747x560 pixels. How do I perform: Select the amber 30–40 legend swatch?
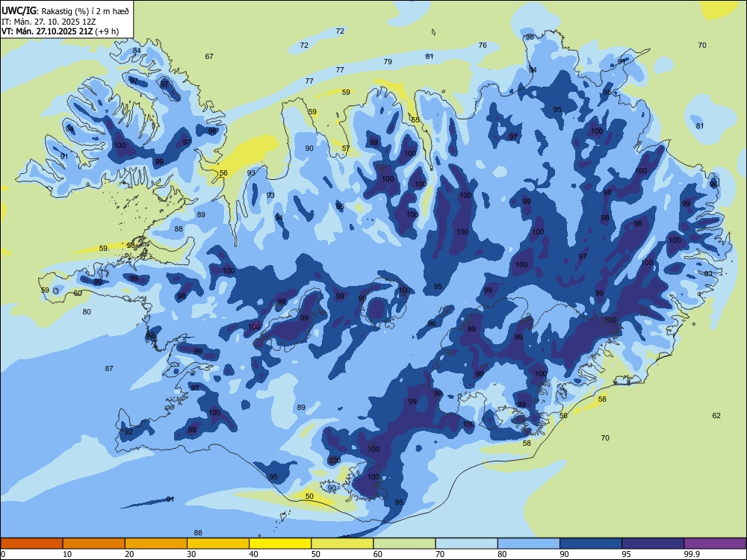(x=218, y=544)
